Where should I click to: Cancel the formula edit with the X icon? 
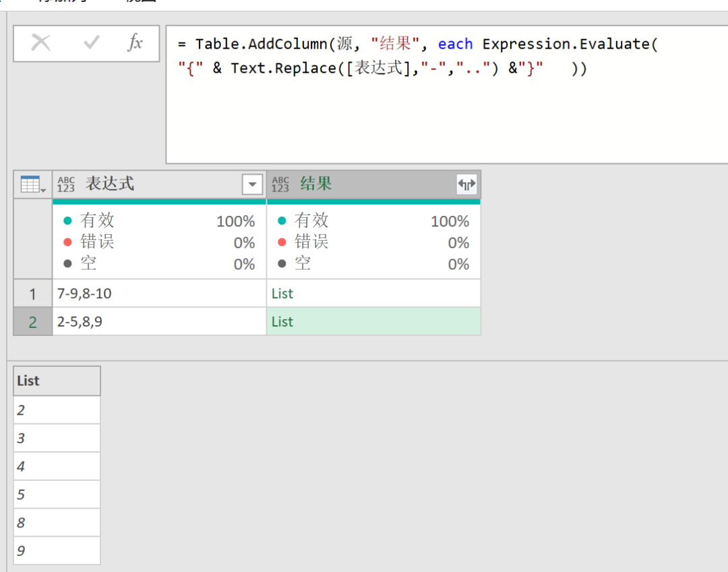[40, 42]
